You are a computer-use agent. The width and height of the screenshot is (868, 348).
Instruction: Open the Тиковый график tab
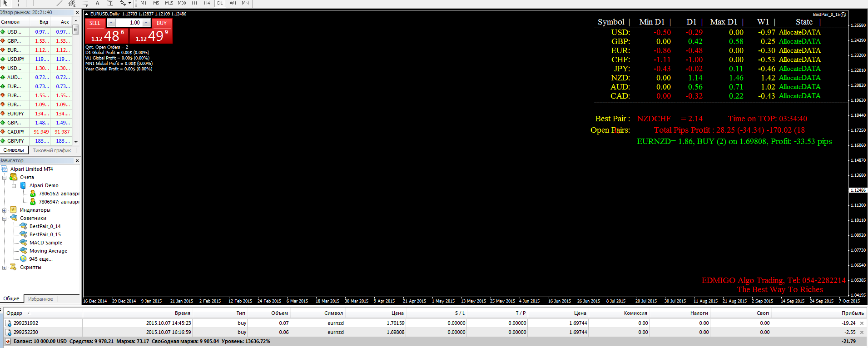tap(52, 150)
